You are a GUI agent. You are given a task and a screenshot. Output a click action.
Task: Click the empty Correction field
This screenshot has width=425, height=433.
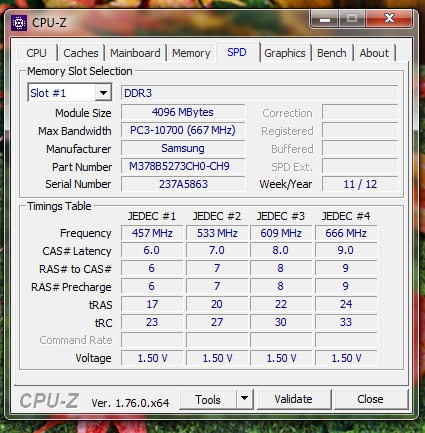pos(360,112)
